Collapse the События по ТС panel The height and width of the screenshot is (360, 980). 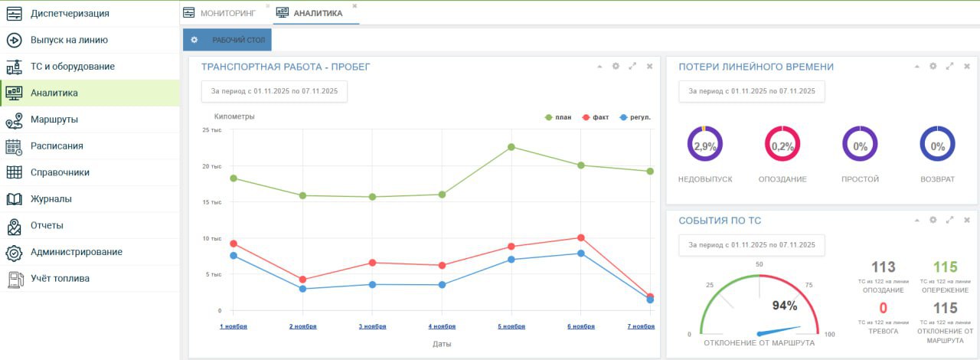coord(916,220)
